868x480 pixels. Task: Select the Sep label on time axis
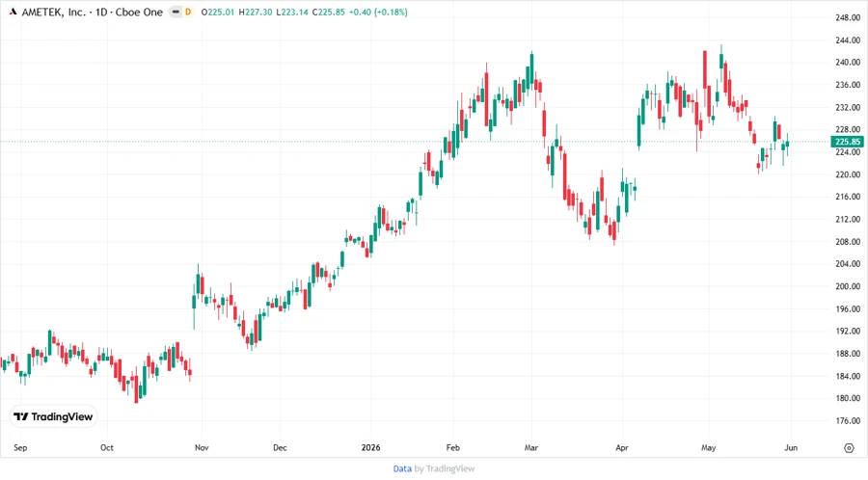click(20, 447)
